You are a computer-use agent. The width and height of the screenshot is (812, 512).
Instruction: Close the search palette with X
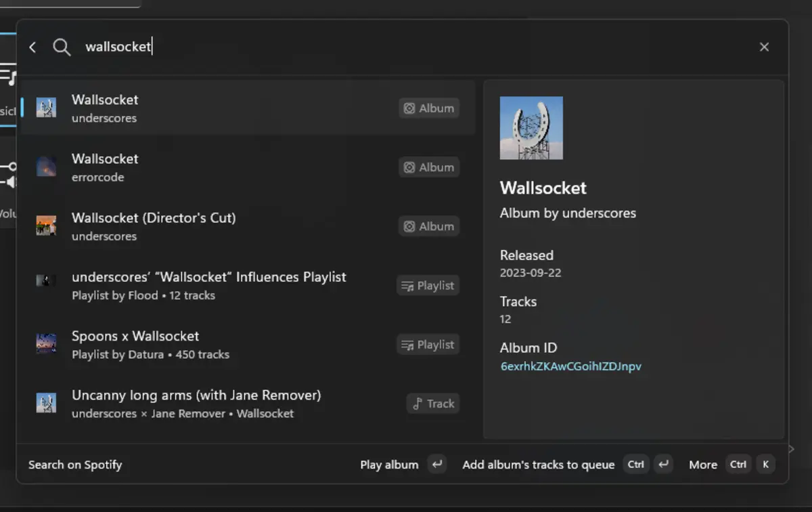click(x=764, y=47)
